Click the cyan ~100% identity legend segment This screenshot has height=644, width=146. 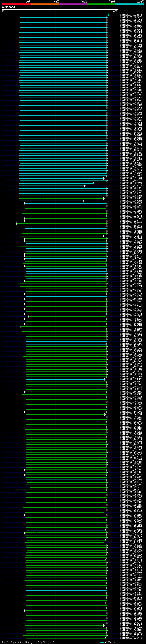[x=130, y=4]
